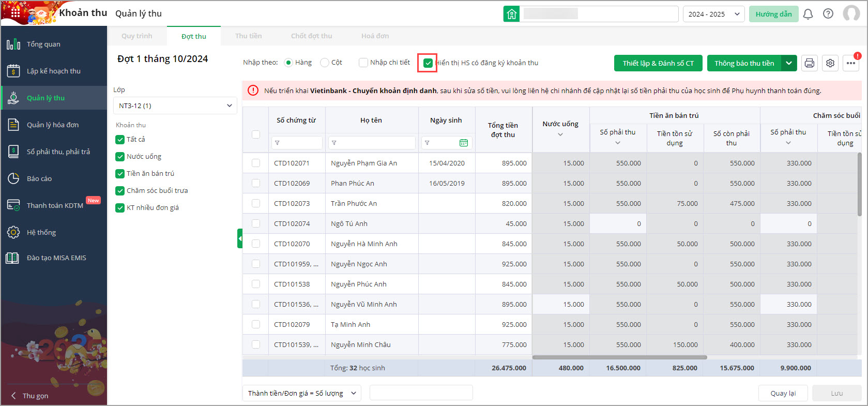Screen dimensions: 868x406
Task: Click the green home icon
Action: (x=511, y=14)
